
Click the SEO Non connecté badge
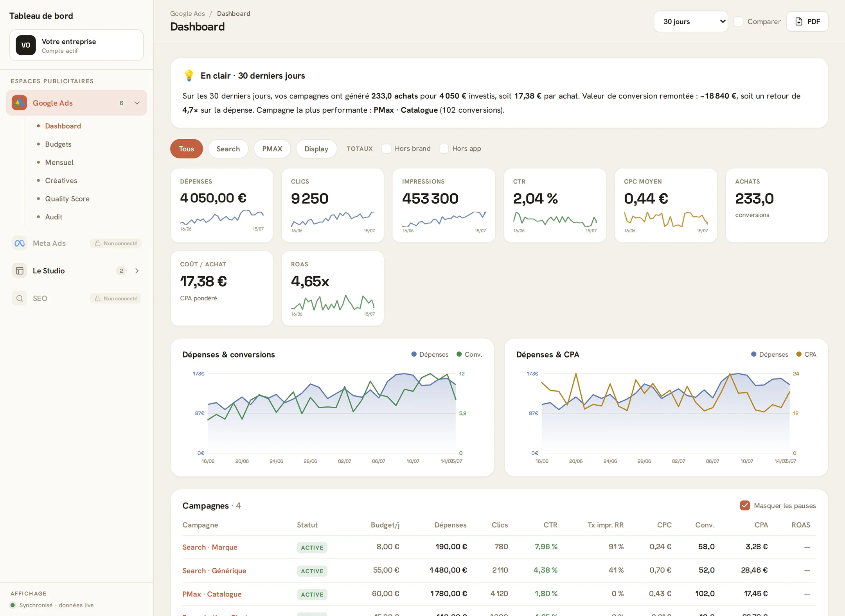(x=116, y=298)
